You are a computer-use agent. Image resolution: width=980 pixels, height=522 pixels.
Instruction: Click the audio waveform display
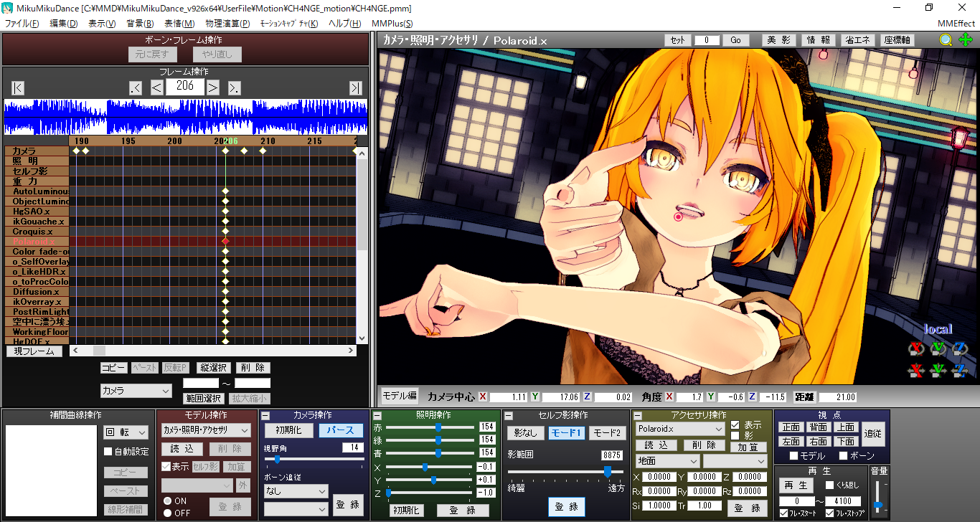pyautogui.click(x=185, y=117)
